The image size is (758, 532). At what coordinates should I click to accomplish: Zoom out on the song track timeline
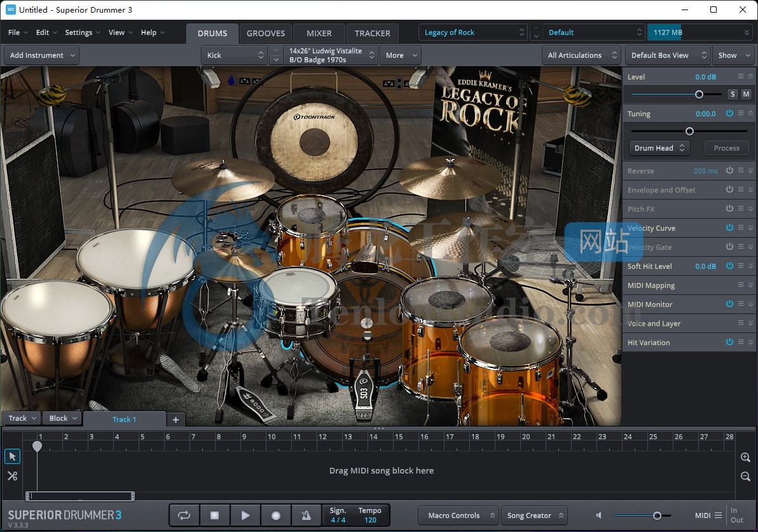click(x=745, y=477)
